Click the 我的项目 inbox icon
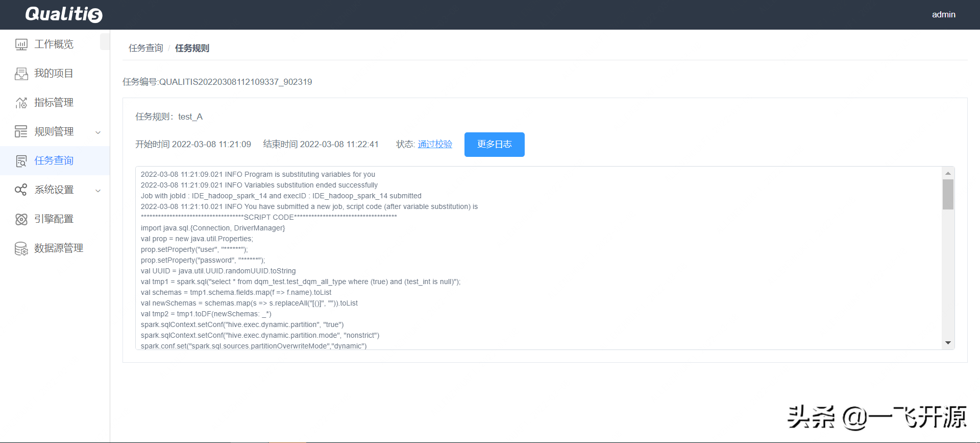The width and height of the screenshot is (980, 443). pyautogui.click(x=21, y=74)
